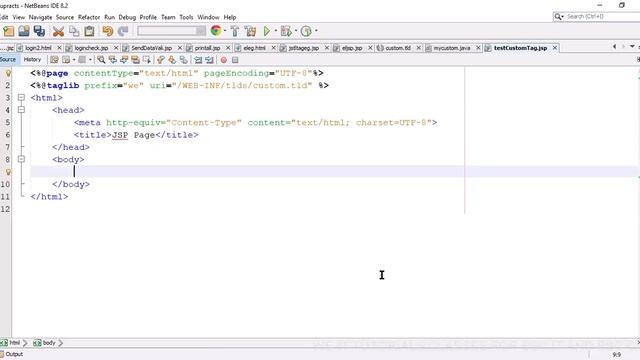Open the Refactor menu

tap(89, 17)
